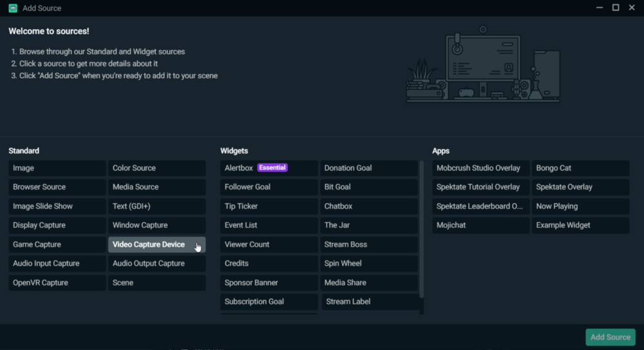The image size is (644, 350).
Task: Select Text (GDI+) source
Action: (x=157, y=206)
